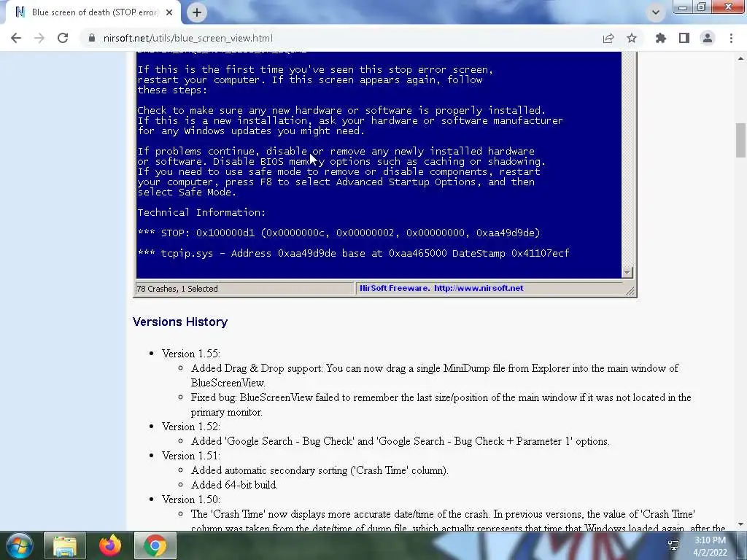
Task: Click the tcpip.sys address line
Action: pos(354,253)
